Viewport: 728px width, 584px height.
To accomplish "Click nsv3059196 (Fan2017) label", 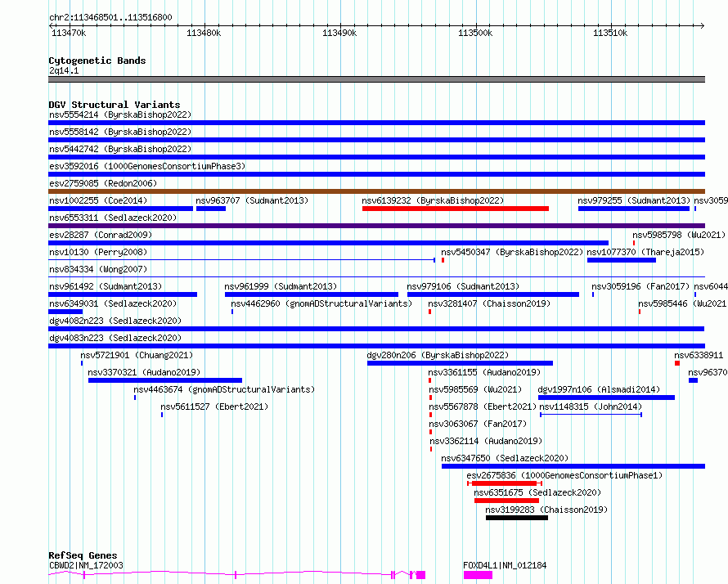I will click(640, 286).
